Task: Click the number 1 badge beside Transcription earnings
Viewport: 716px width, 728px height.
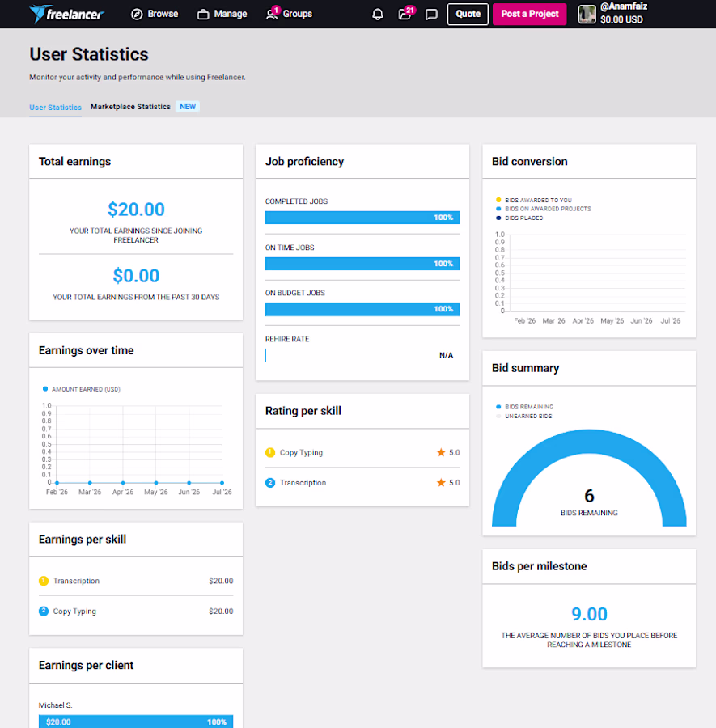Action: (x=44, y=581)
